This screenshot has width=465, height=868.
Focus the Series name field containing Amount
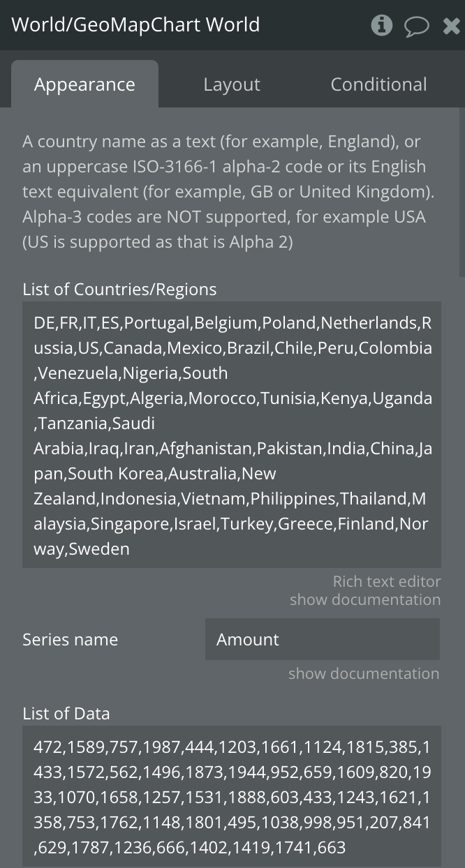tap(323, 639)
